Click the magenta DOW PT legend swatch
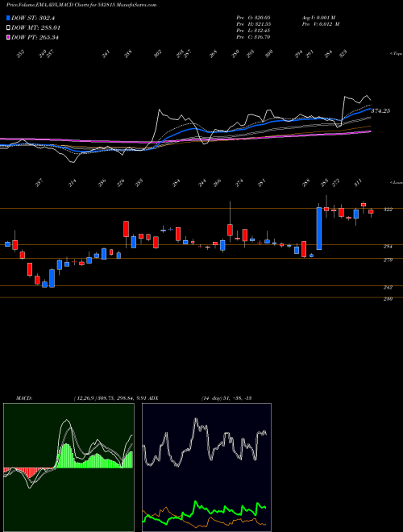Image resolution: width=403 pixels, height=532 pixels. [8, 37]
